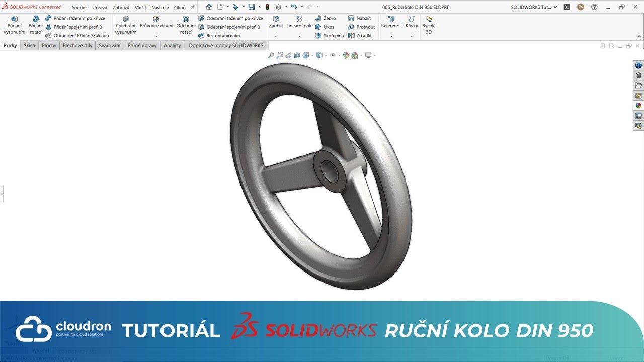Click Section View icon in heads-up toolbar
This screenshot has height=362, width=644.
(x=297, y=55)
